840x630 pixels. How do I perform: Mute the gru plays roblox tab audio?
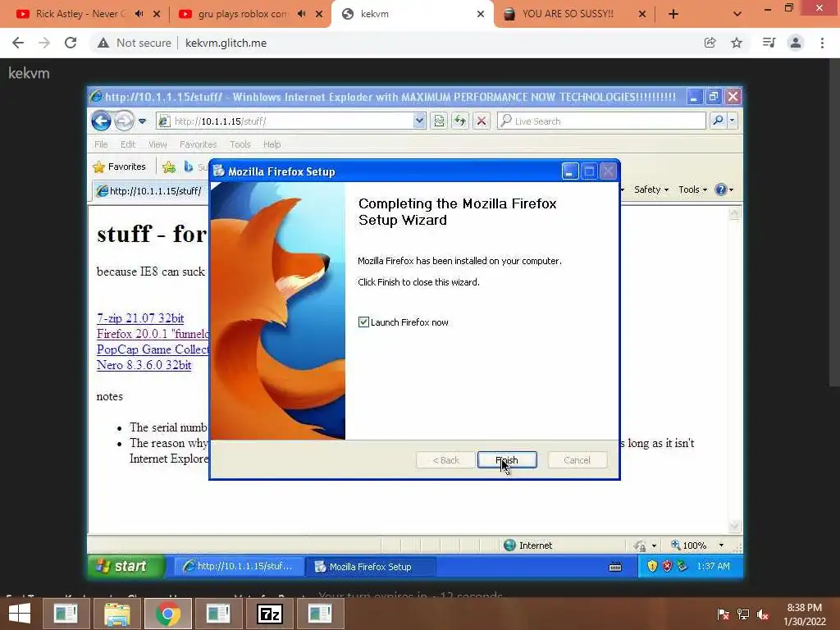point(302,14)
